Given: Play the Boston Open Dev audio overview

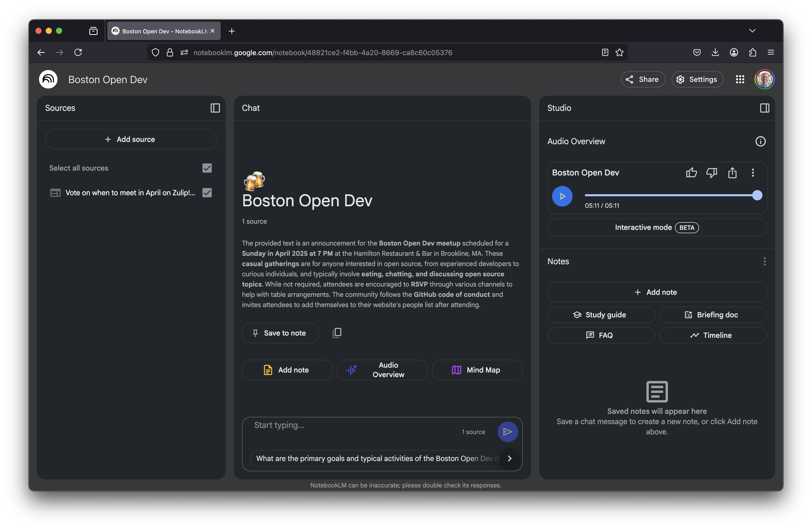Looking at the screenshot, I should (562, 196).
